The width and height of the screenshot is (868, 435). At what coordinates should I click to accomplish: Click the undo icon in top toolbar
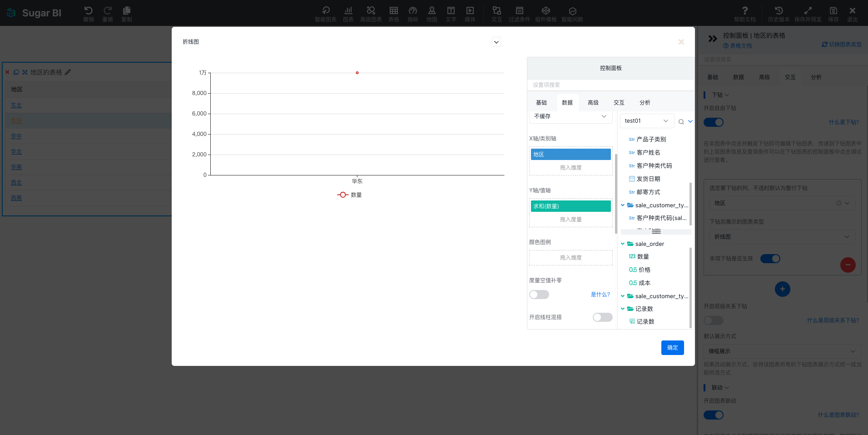(x=89, y=10)
